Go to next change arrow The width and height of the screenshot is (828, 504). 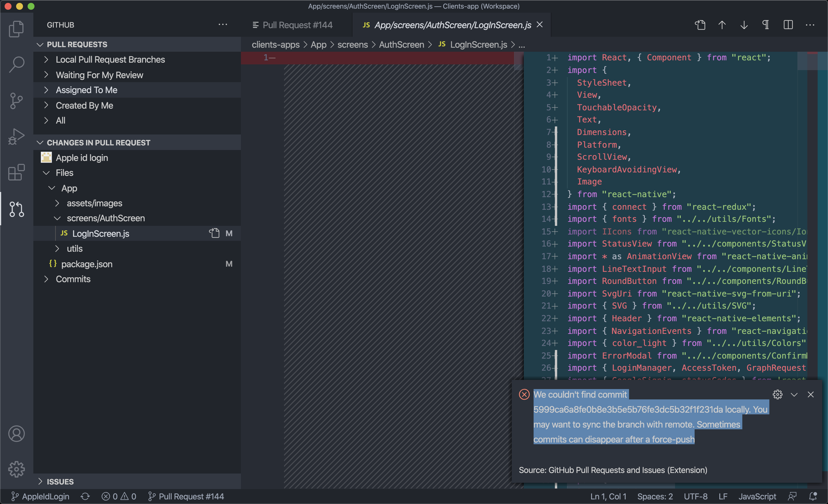click(x=744, y=25)
